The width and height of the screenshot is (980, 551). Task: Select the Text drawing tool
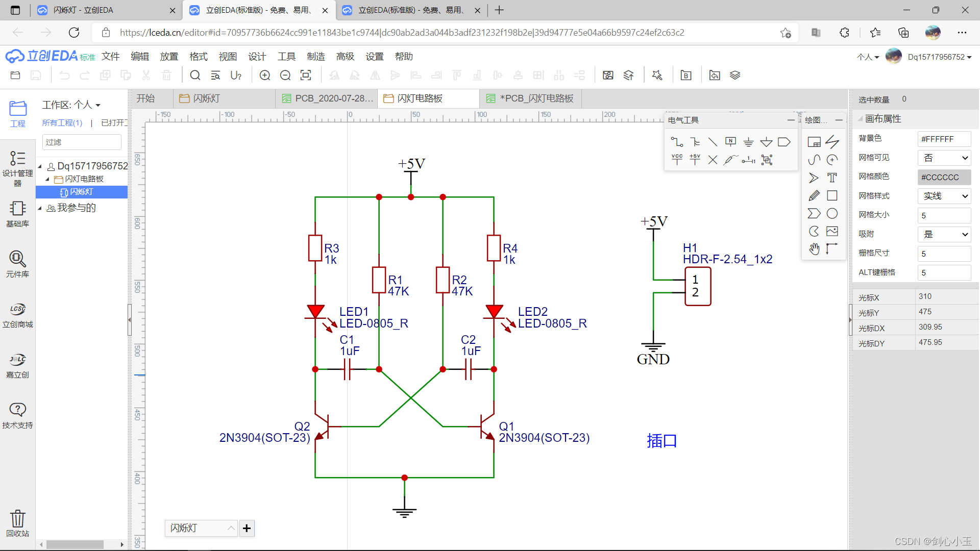[x=832, y=178]
